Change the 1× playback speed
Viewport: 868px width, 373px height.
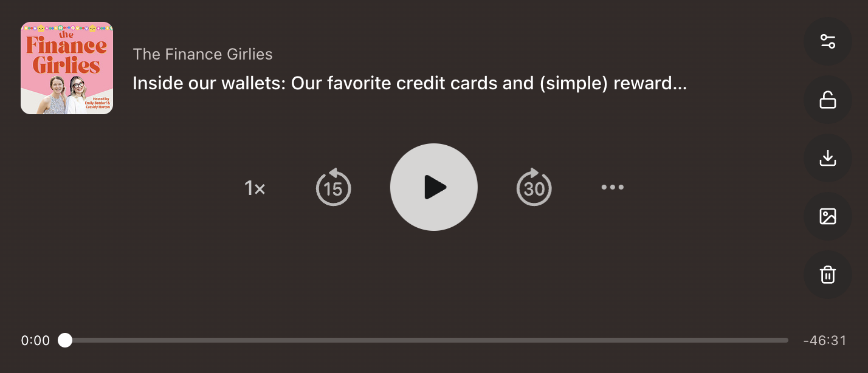click(x=255, y=188)
